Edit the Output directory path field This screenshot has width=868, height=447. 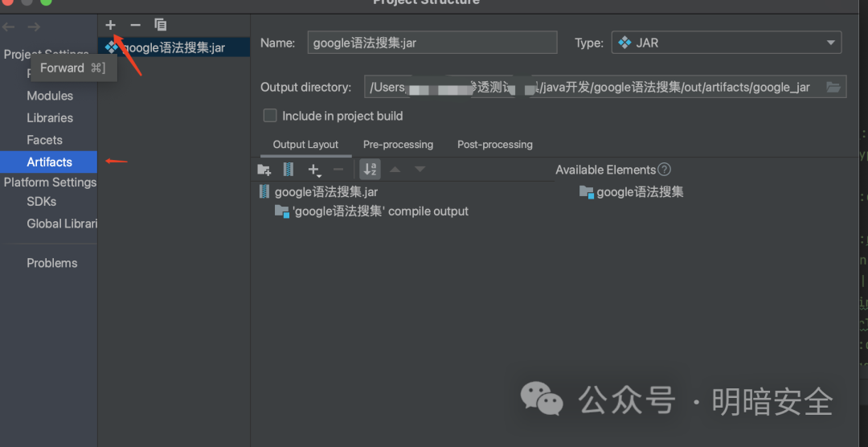click(x=593, y=87)
